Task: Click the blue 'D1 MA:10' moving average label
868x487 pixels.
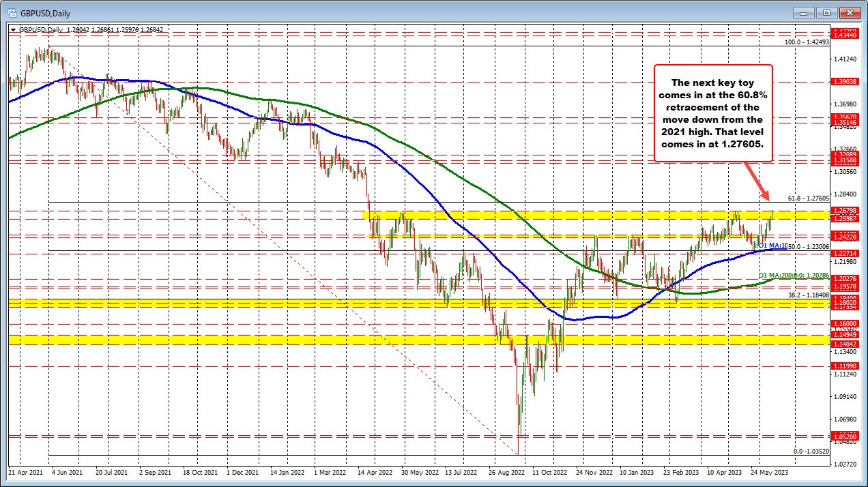Action: point(773,245)
